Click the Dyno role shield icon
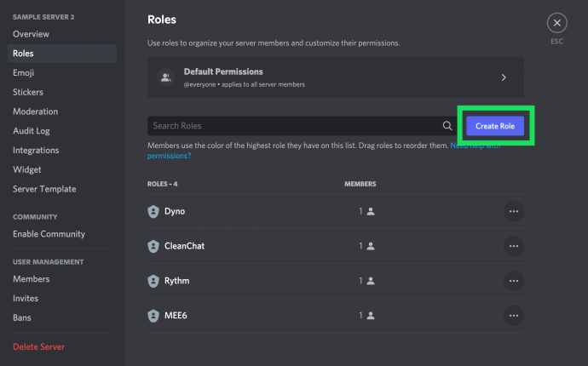Viewport: 588px width, 366px height. pyautogui.click(x=153, y=211)
